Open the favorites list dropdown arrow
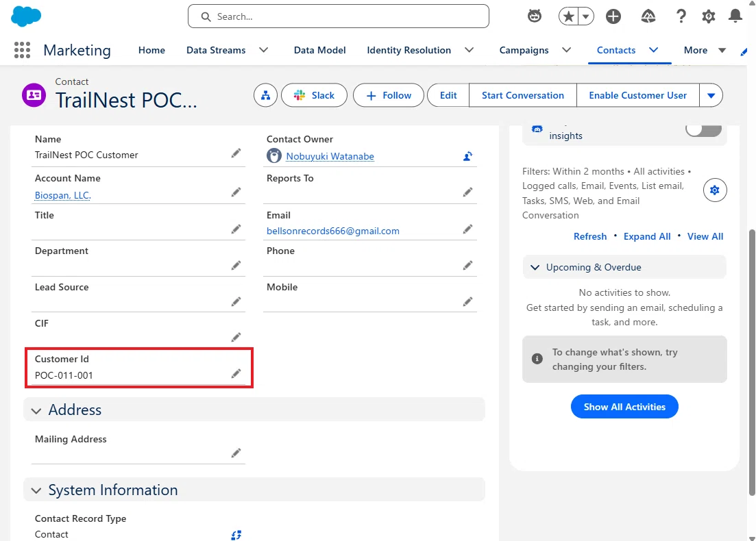756x541 pixels. tap(586, 16)
